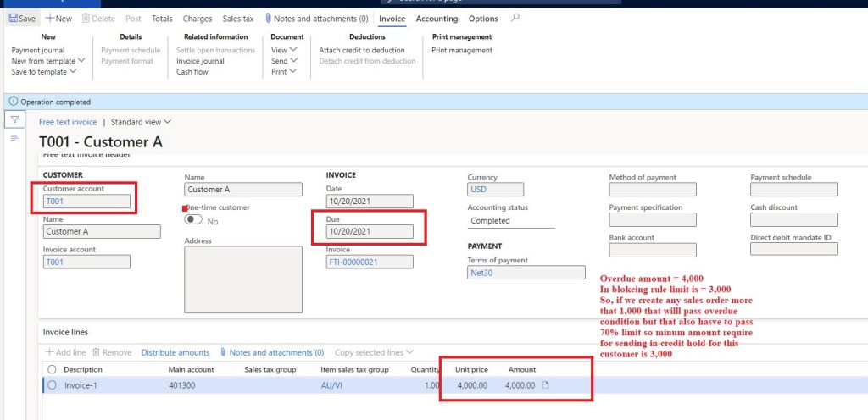Image resolution: width=868 pixels, height=420 pixels.
Task: Click the select-all circle in the grid header
Action: (x=53, y=369)
